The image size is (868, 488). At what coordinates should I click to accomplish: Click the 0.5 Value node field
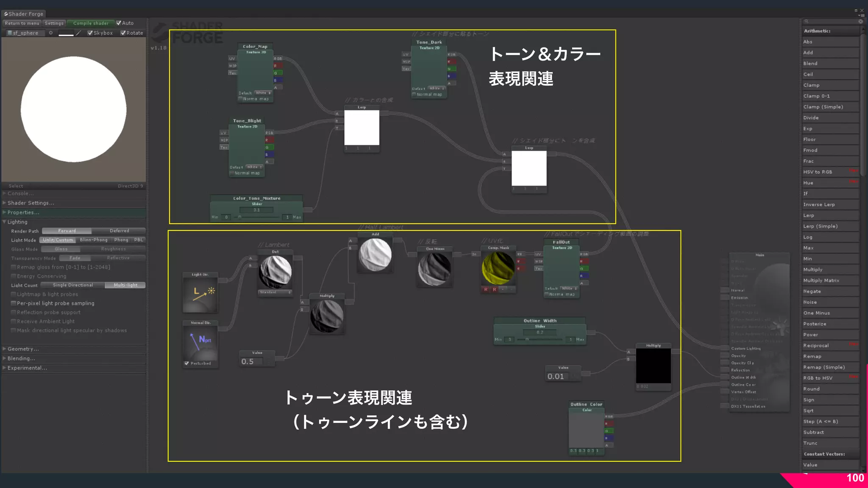pos(252,361)
